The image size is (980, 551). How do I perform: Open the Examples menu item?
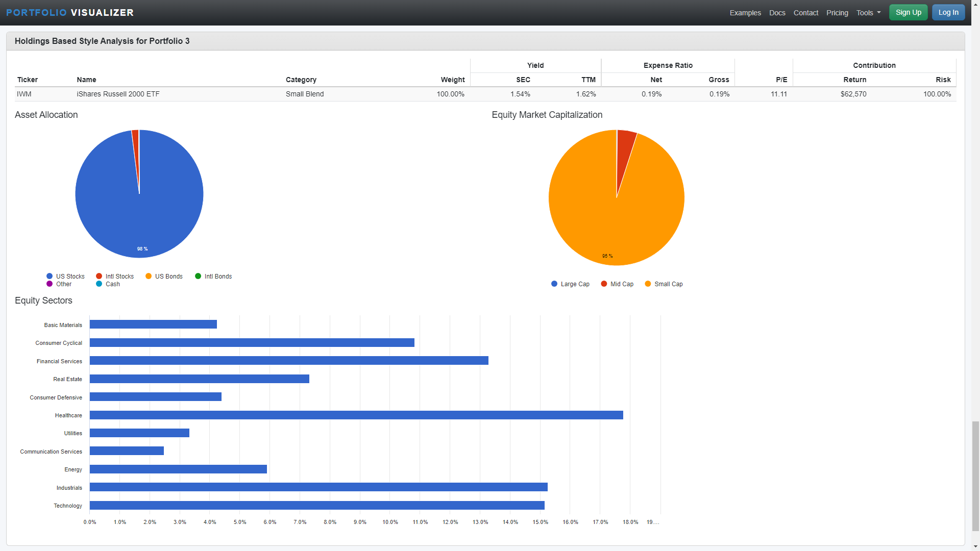click(x=745, y=13)
